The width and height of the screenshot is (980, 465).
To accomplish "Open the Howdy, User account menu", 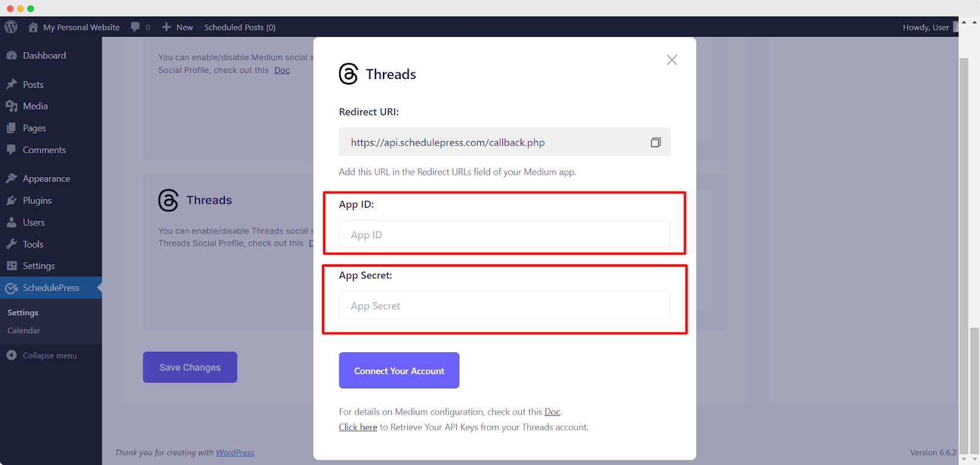I will [x=925, y=27].
